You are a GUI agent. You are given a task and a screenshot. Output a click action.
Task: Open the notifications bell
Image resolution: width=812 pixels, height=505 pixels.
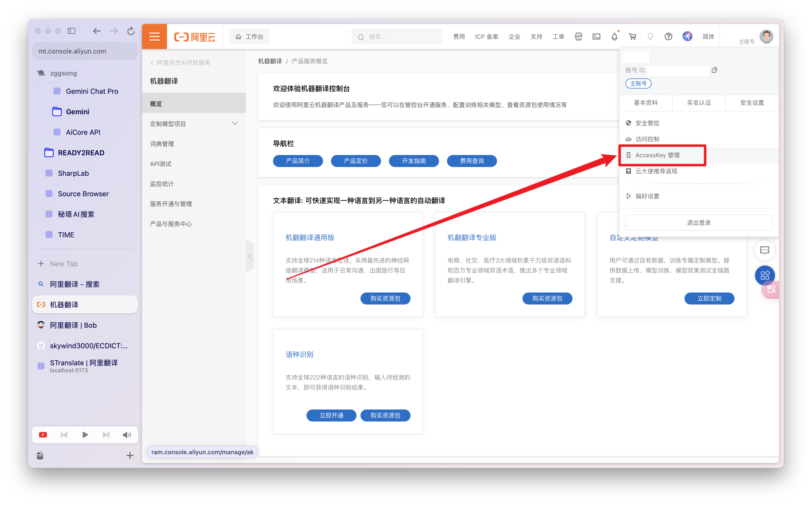(x=614, y=37)
